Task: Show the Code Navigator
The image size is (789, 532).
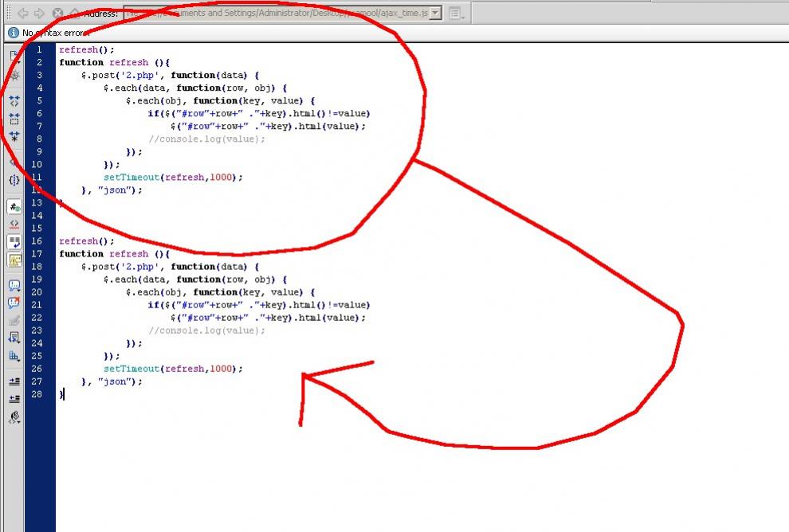Action: click(x=14, y=76)
